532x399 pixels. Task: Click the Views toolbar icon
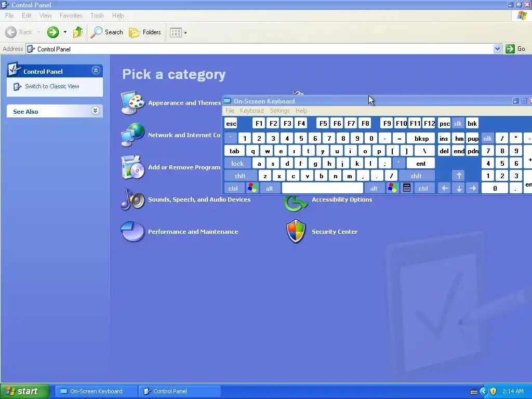(x=176, y=33)
